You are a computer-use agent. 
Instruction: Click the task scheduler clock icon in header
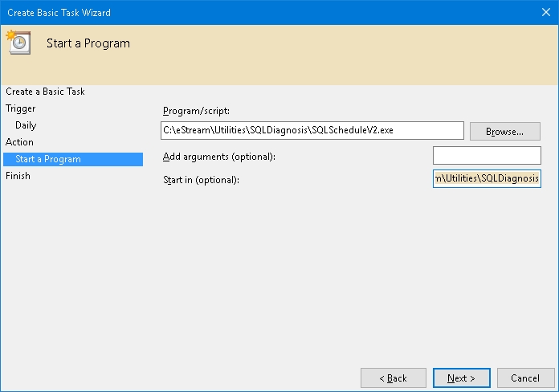pos(18,43)
